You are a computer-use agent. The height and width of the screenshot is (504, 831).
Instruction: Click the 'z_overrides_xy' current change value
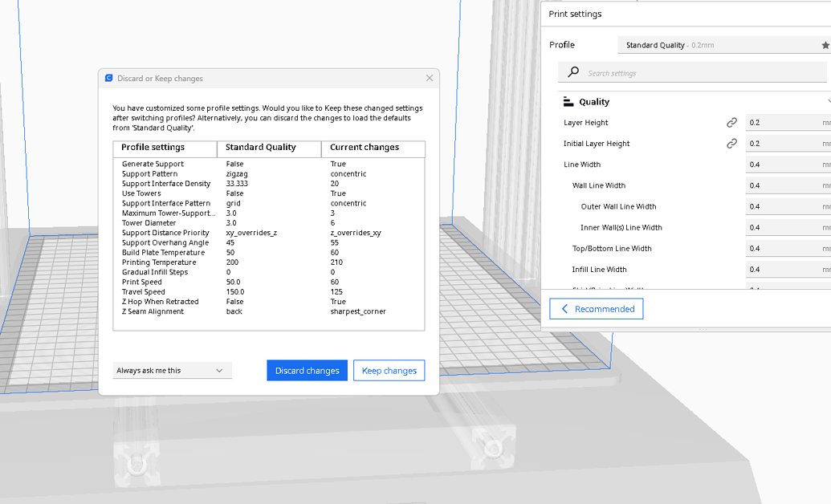pyautogui.click(x=356, y=233)
